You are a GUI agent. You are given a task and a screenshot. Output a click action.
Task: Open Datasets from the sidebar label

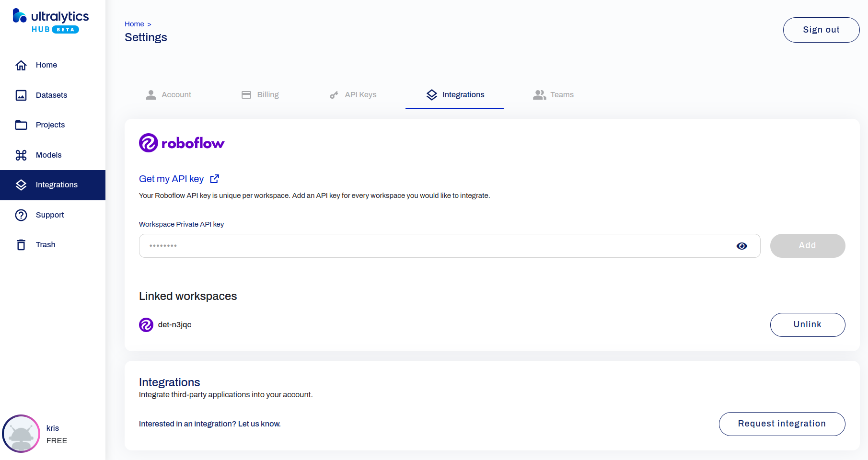(x=52, y=95)
